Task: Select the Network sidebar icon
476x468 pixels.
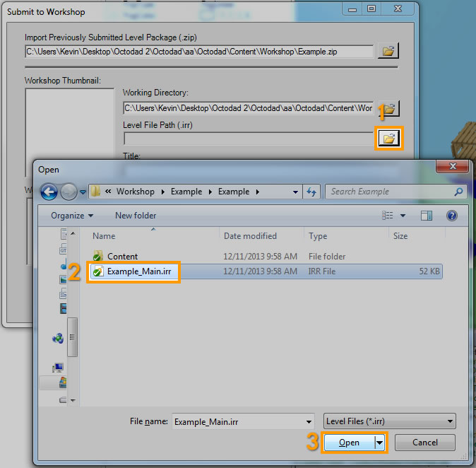Action: click(58, 338)
